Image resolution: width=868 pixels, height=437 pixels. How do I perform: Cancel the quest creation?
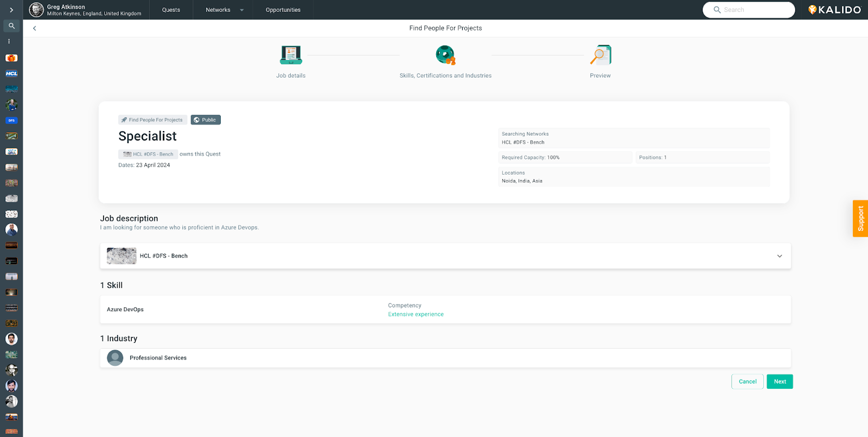(x=747, y=382)
